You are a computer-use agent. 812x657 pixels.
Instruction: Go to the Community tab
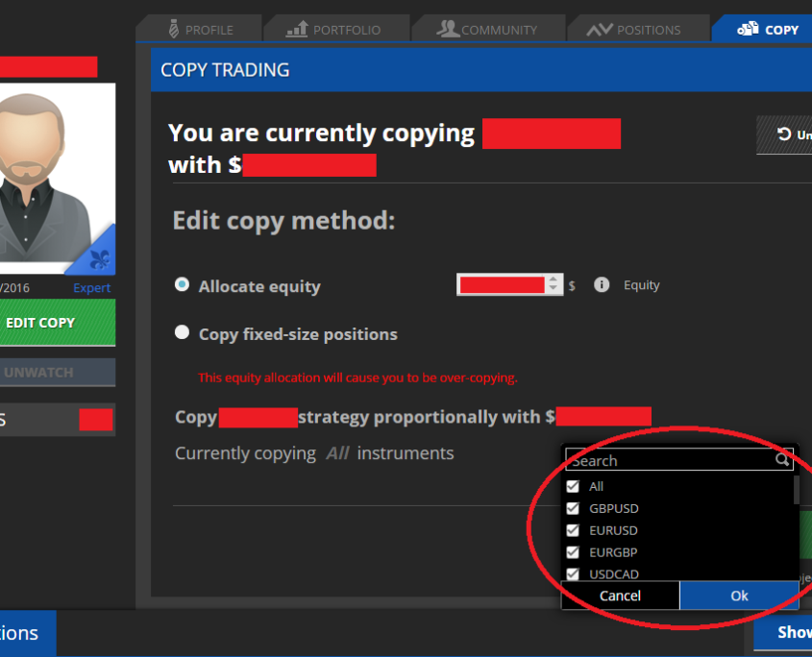tap(487, 30)
